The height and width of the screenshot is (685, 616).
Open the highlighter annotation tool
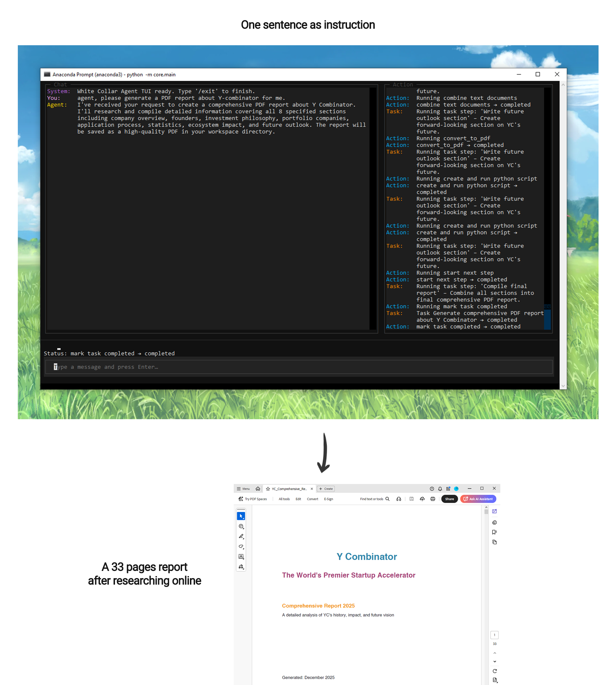click(241, 537)
